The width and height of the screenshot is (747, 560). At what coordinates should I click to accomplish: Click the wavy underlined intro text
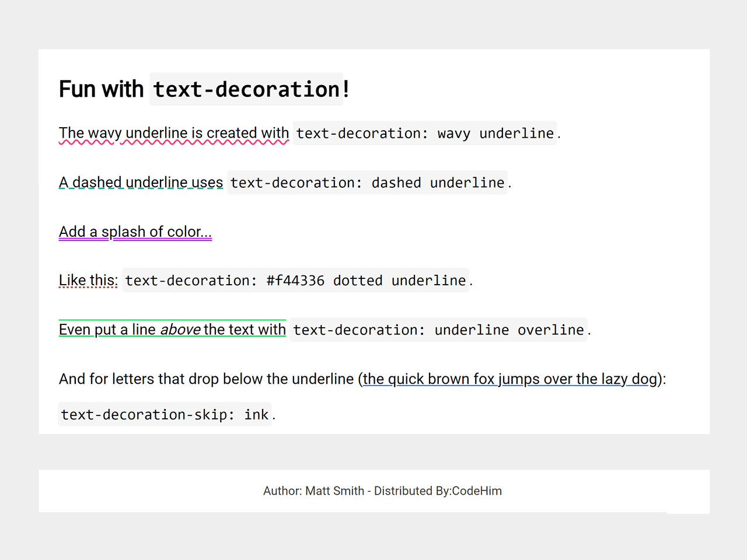pos(173,133)
